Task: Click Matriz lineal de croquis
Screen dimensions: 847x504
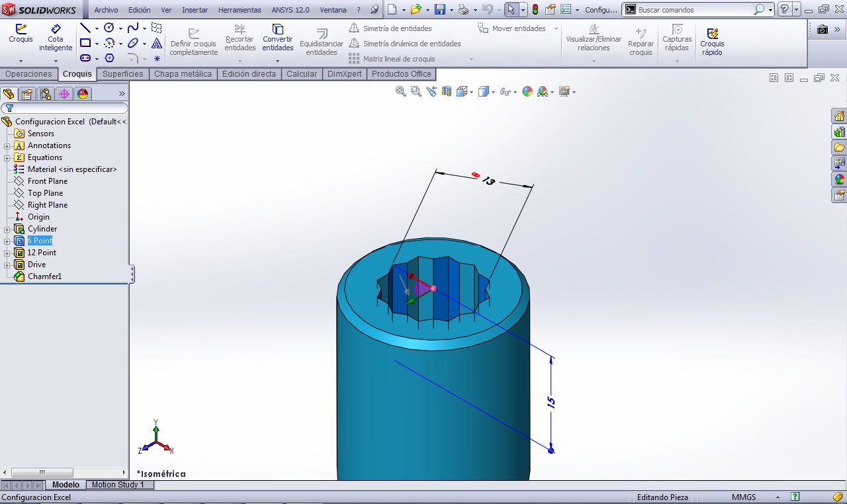Action: pos(392,59)
